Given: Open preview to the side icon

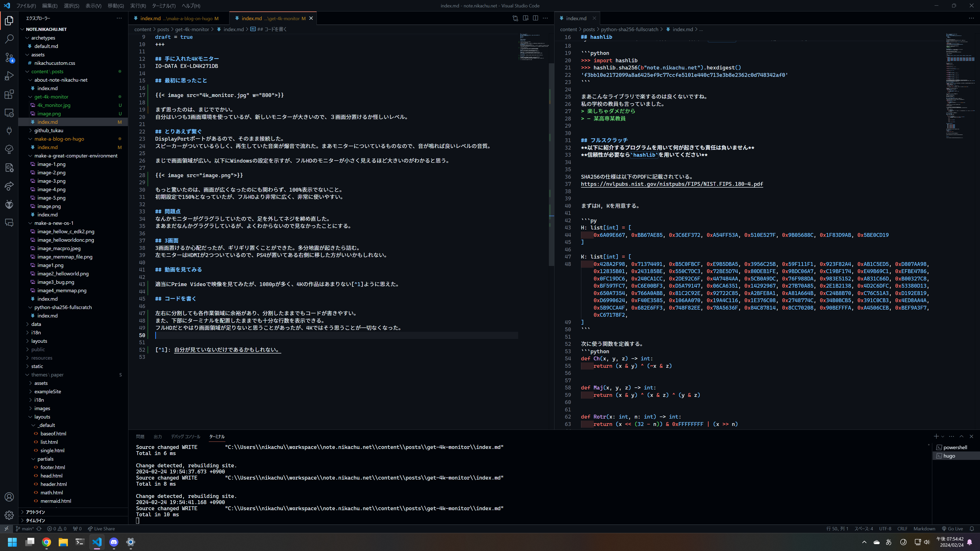Looking at the screenshot, I should coord(525,18).
